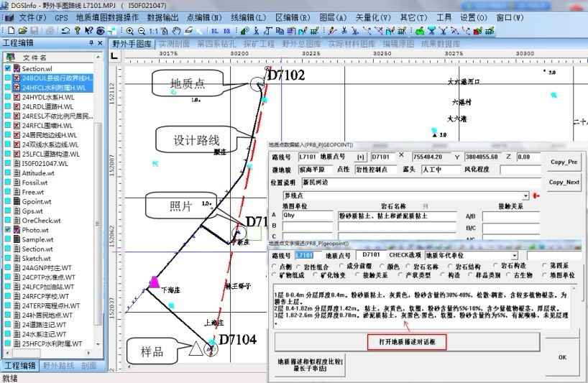Click the 位置说明 input field
The image size is (588, 383).
tap(422, 183)
